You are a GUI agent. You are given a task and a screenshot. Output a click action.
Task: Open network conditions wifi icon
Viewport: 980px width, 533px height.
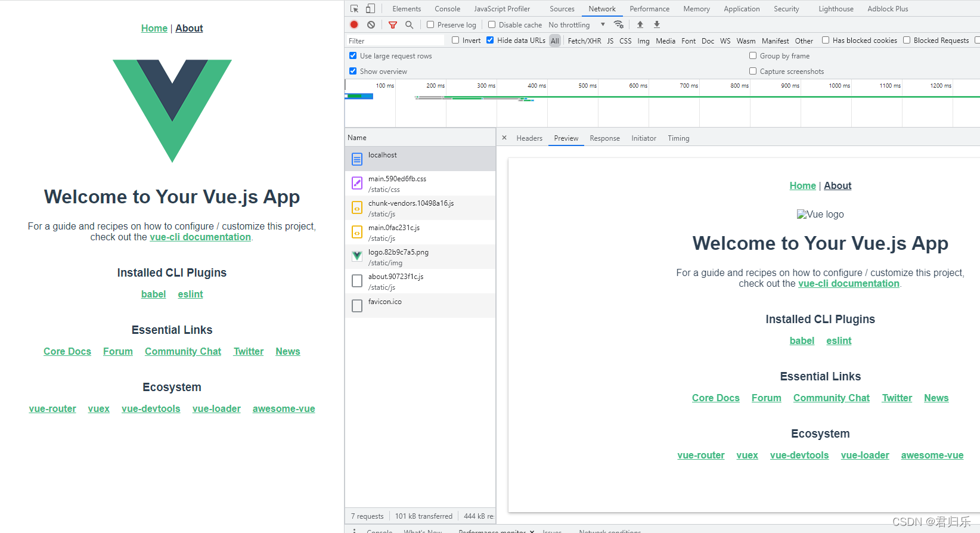(619, 24)
